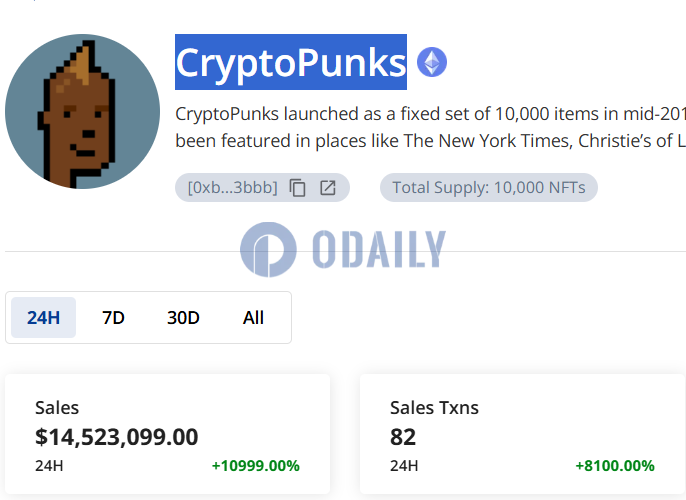Click the +10999.00% sales change
Image resolution: width=686 pixels, height=500 pixels.
(x=256, y=465)
